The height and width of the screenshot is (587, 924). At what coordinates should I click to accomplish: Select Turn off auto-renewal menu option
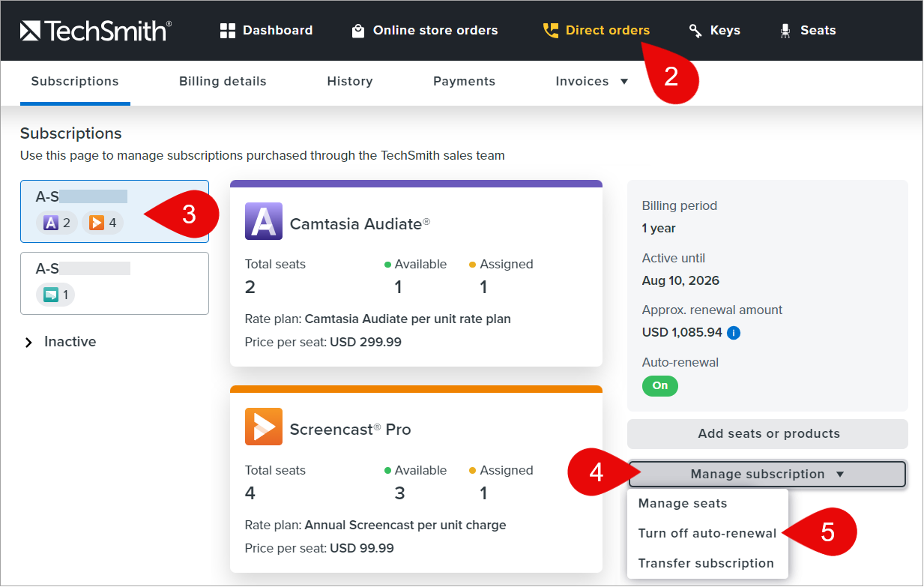(707, 534)
